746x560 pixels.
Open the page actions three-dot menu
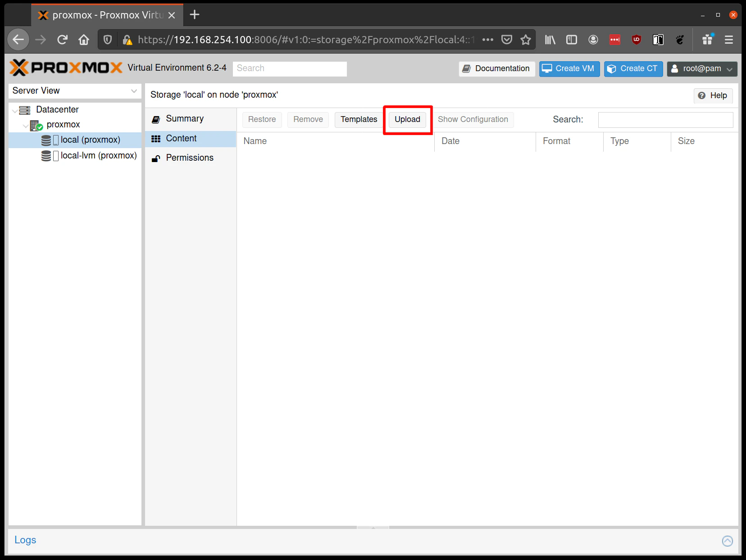488,40
